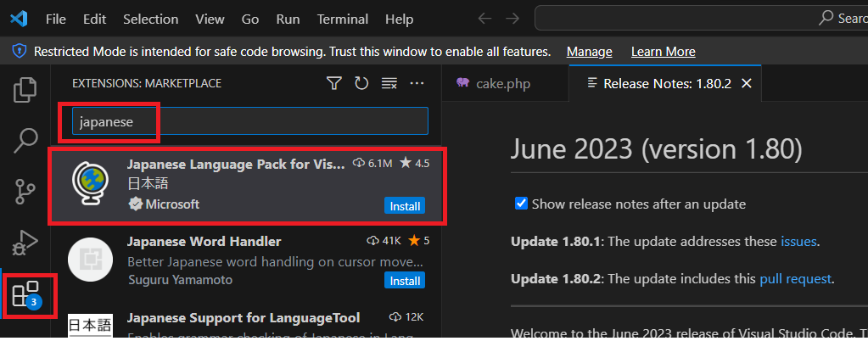Click the Restricted Mode shield icon
868x341 pixels.
point(20,52)
